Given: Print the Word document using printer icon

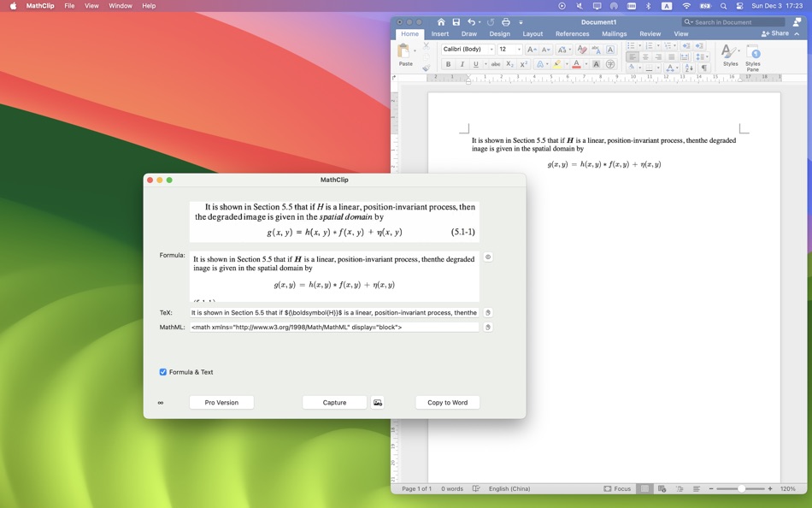Looking at the screenshot, I should (x=505, y=22).
